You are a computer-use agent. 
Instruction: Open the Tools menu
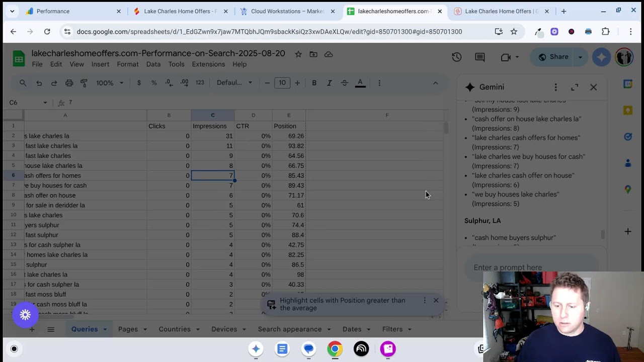(x=176, y=64)
